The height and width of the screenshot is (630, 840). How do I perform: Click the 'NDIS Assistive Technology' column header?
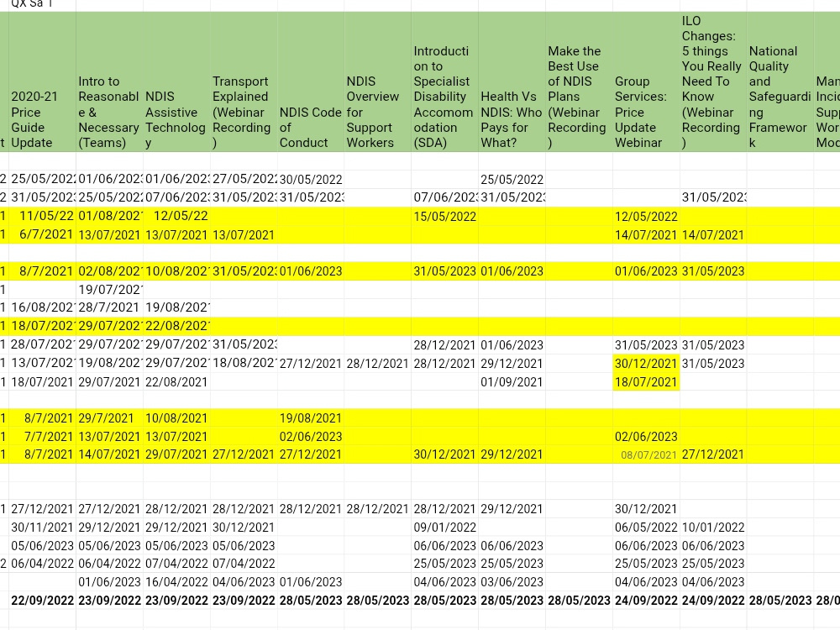tap(176, 82)
